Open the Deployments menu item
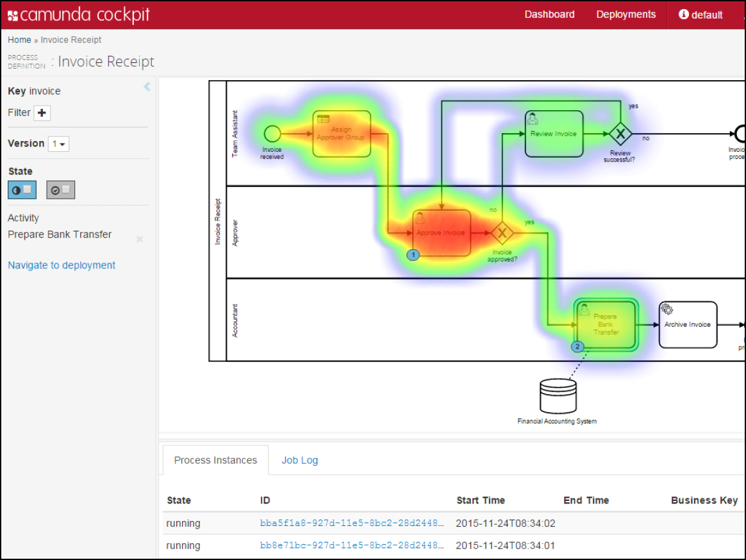This screenshot has height=560, width=746. pos(626,15)
